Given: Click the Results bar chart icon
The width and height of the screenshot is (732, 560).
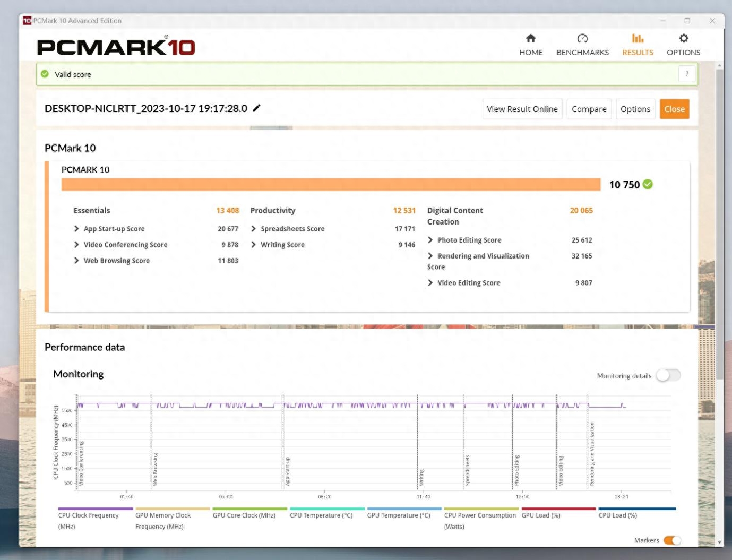Looking at the screenshot, I should (638, 38).
